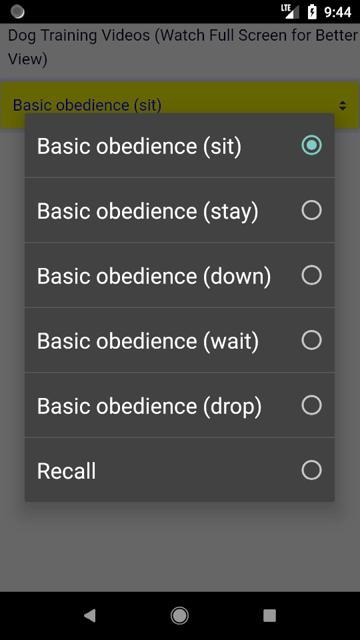This screenshot has width=360, height=640.
Task: Tap the Android back navigation icon
Action: coord(90,615)
